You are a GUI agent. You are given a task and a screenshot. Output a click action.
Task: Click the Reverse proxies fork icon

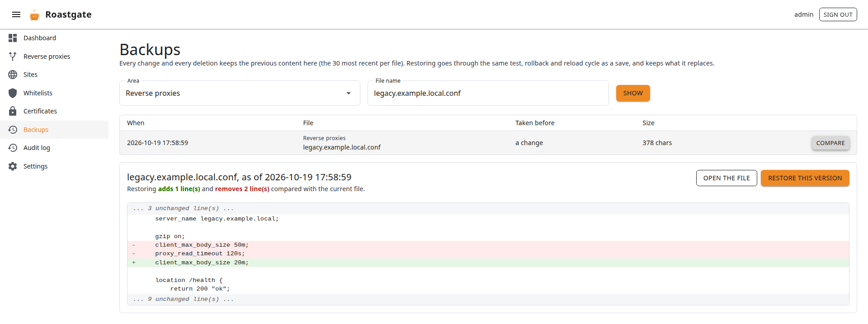click(13, 56)
